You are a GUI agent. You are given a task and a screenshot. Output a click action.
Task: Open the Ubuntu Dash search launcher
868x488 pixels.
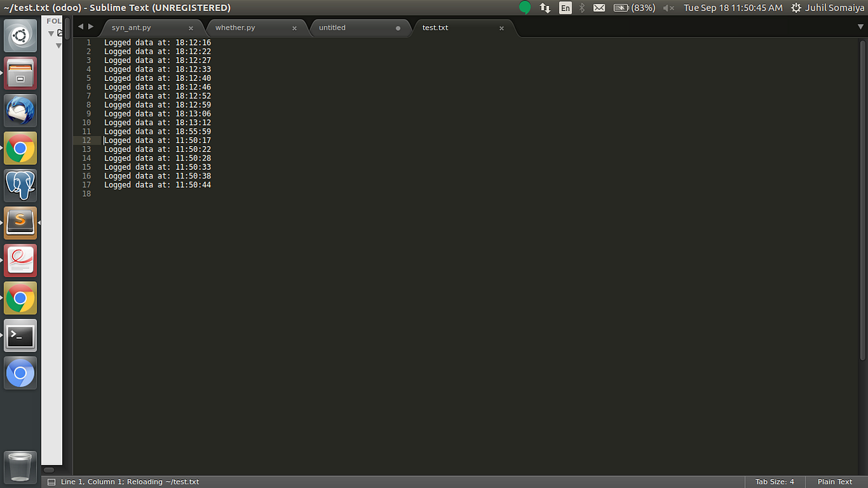[x=20, y=35]
